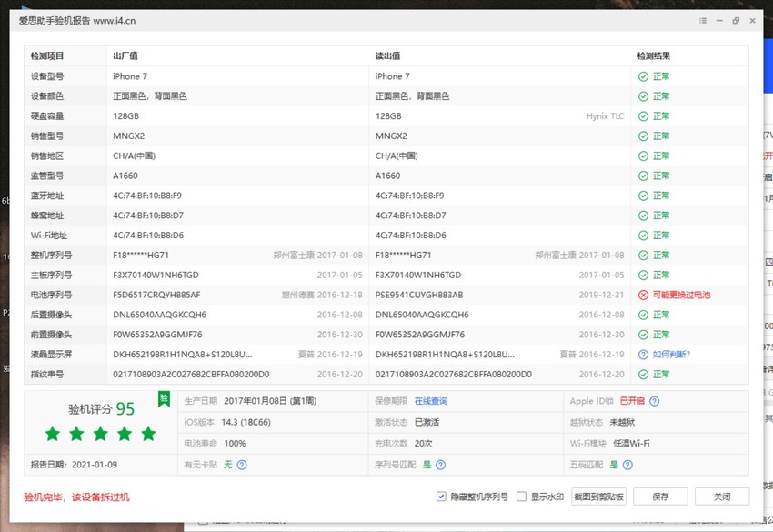Click 充电次数 20次 value
Screen dimensions: 773x532
424,444
